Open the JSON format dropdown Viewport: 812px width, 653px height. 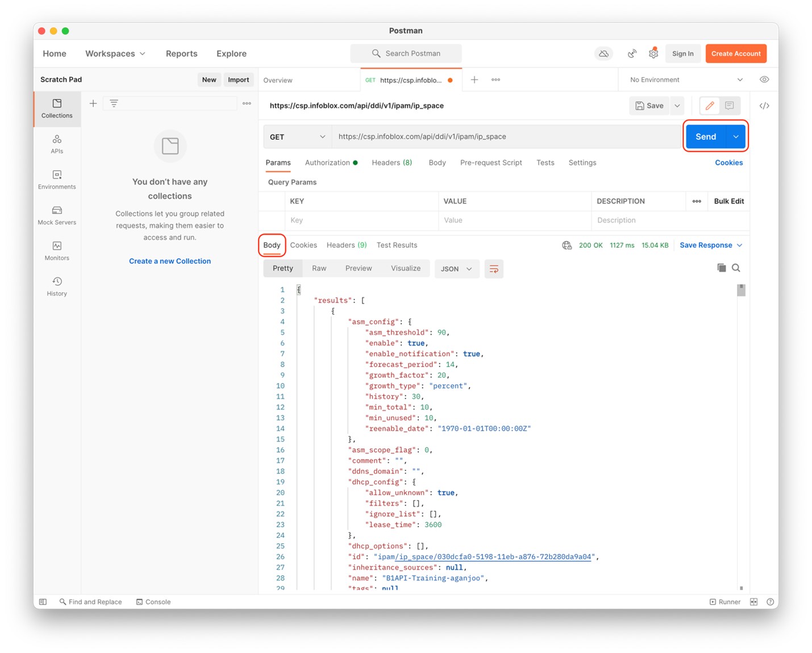coord(457,269)
